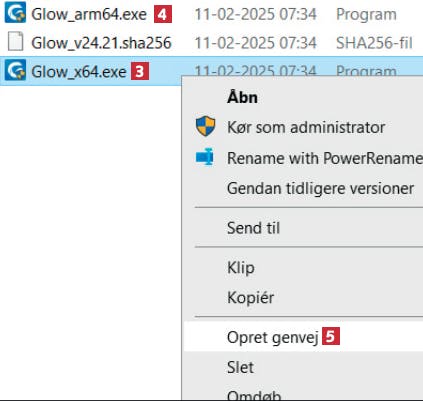Screen dimensions: 423x401
Task: Click the date of Glow_arm64.exe row
Action: pos(255,14)
